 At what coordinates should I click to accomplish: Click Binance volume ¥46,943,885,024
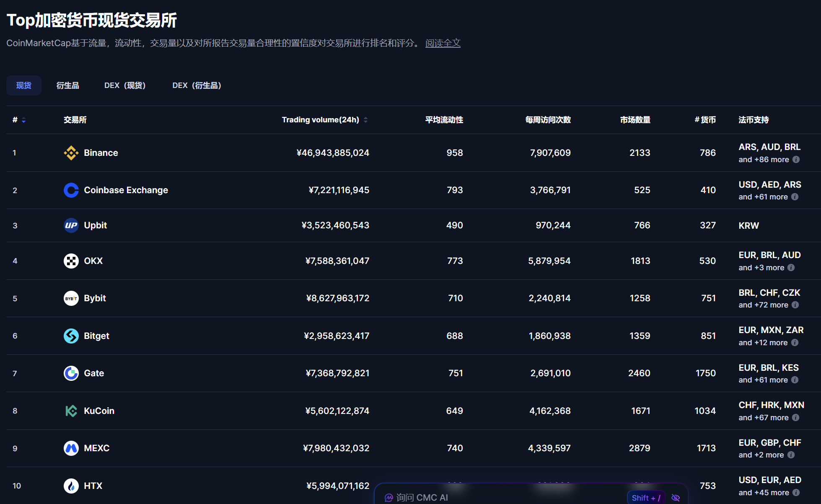[x=333, y=153]
